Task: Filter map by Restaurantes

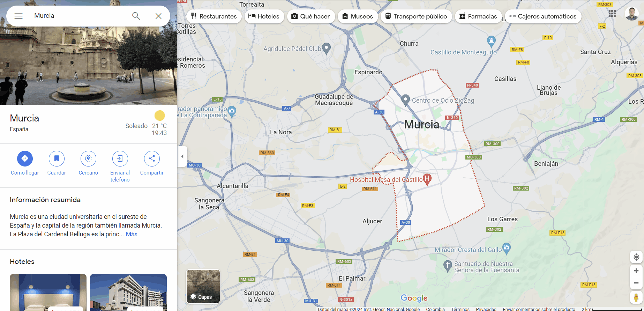Action: point(214,16)
